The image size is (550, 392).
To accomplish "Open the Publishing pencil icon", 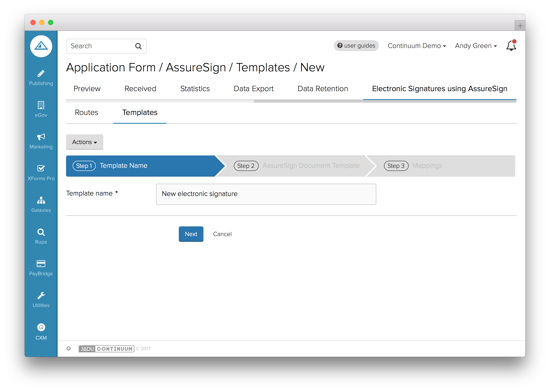I will click(41, 74).
